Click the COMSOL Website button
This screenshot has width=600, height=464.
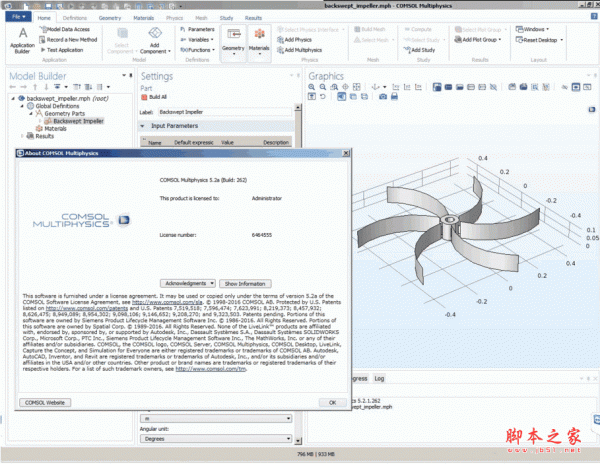46,402
